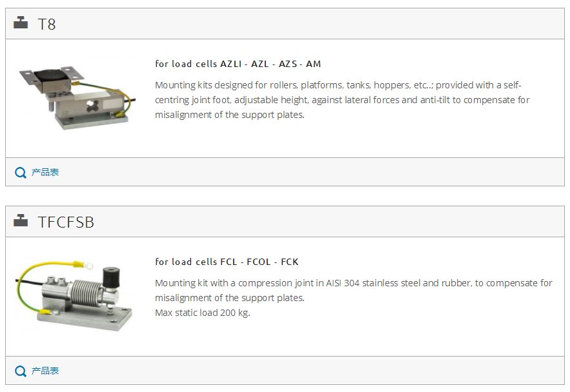Click the footer bar of the TFCFSB card
Screen dimensions: 570x392
coord(285,371)
